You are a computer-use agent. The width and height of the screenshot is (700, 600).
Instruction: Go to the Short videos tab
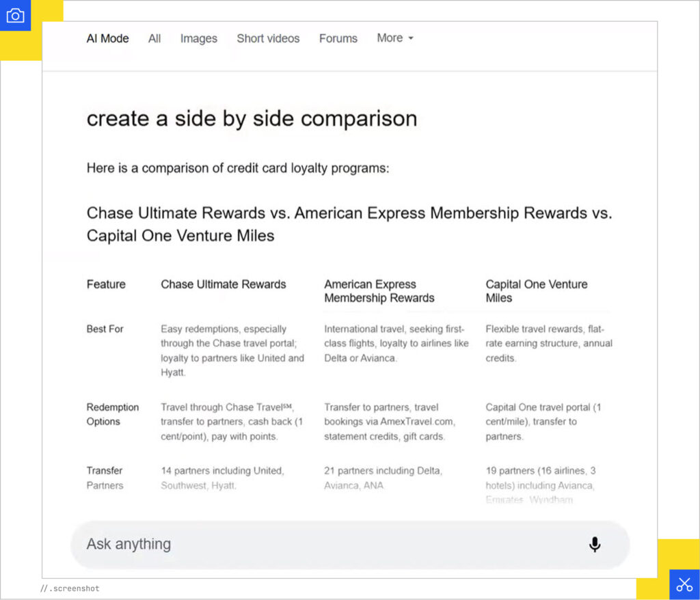point(268,38)
